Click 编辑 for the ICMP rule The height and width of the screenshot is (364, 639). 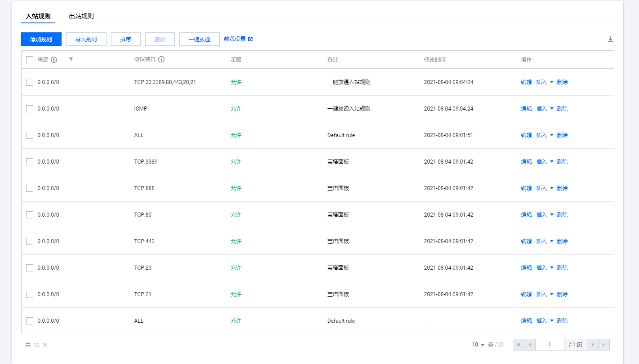tap(526, 109)
